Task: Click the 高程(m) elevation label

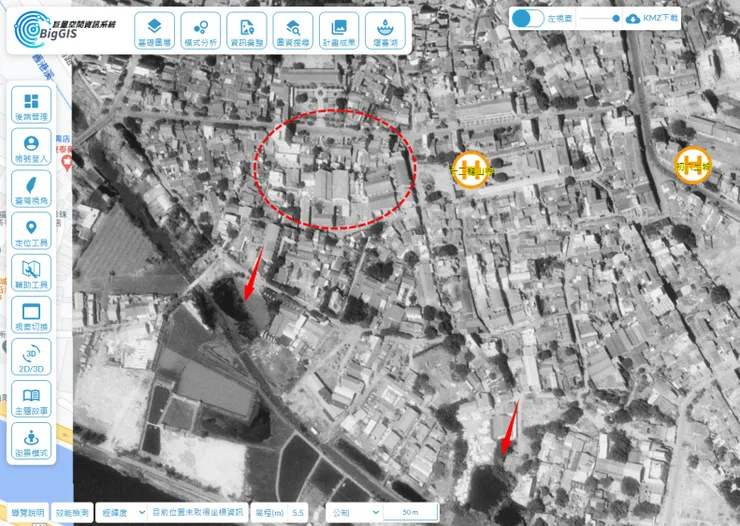Action: (x=269, y=512)
